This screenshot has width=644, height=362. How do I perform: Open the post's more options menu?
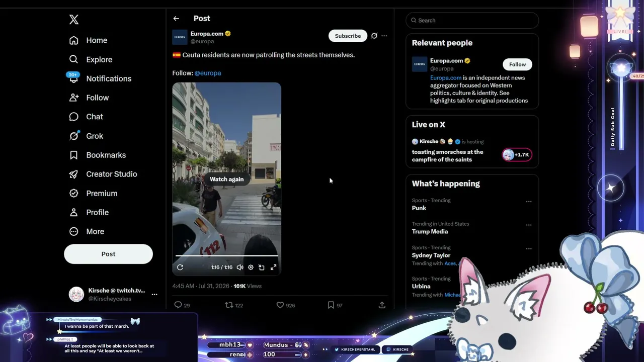coord(384,36)
